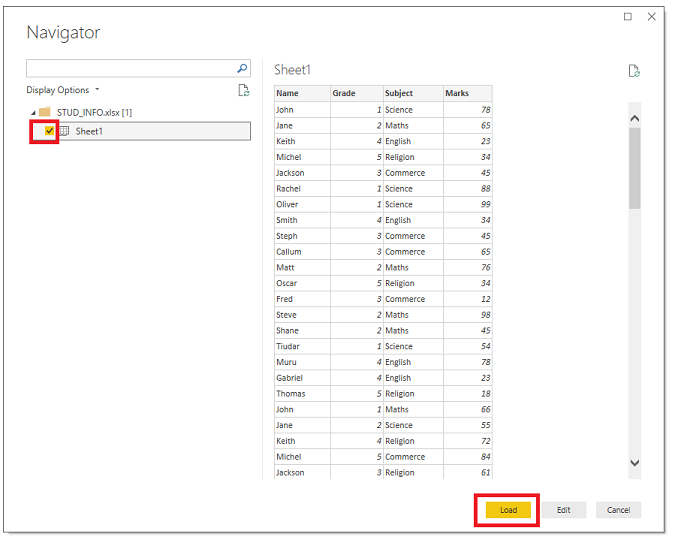This screenshot has width=678, height=543.
Task: Click the Marks column header
Action: click(x=468, y=93)
